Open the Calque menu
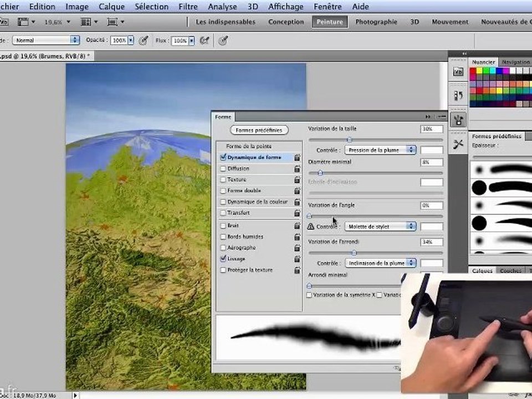The height and width of the screenshot is (399, 532). [x=111, y=7]
